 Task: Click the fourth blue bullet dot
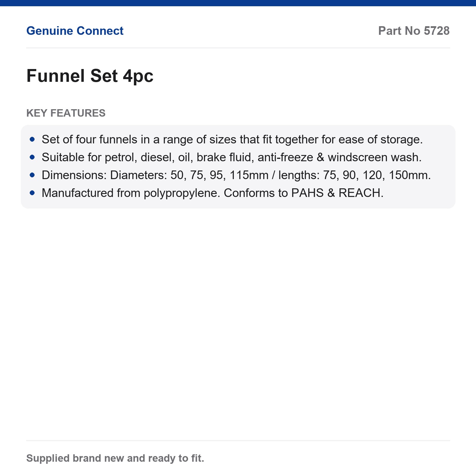pos(32,193)
